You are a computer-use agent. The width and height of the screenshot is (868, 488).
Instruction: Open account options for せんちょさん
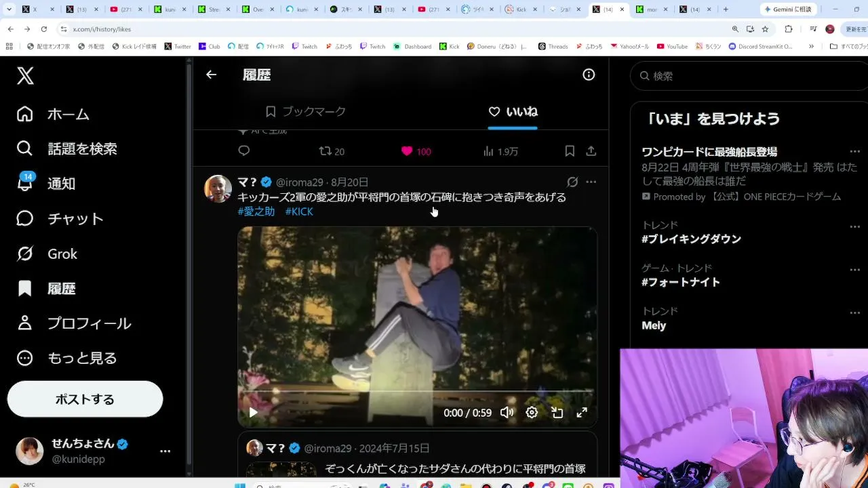coord(165,451)
